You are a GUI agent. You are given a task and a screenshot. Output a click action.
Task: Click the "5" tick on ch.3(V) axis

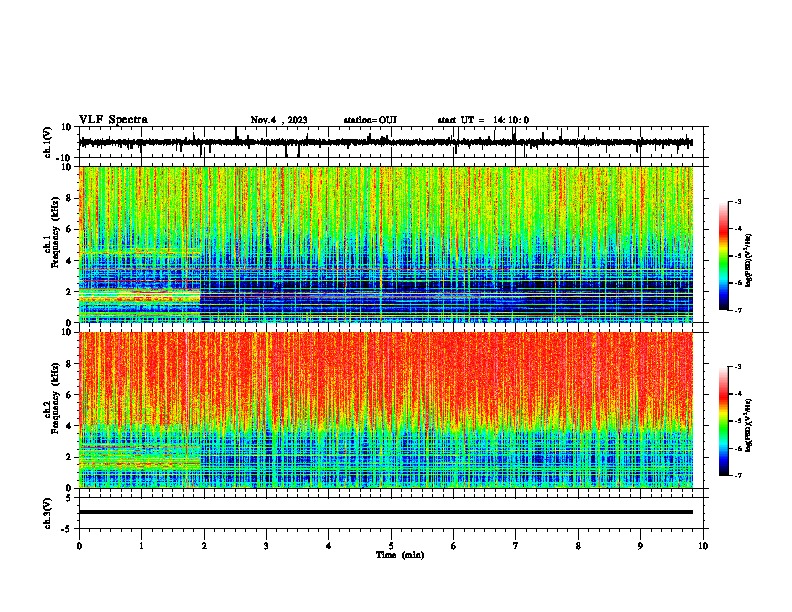click(x=69, y=498)
